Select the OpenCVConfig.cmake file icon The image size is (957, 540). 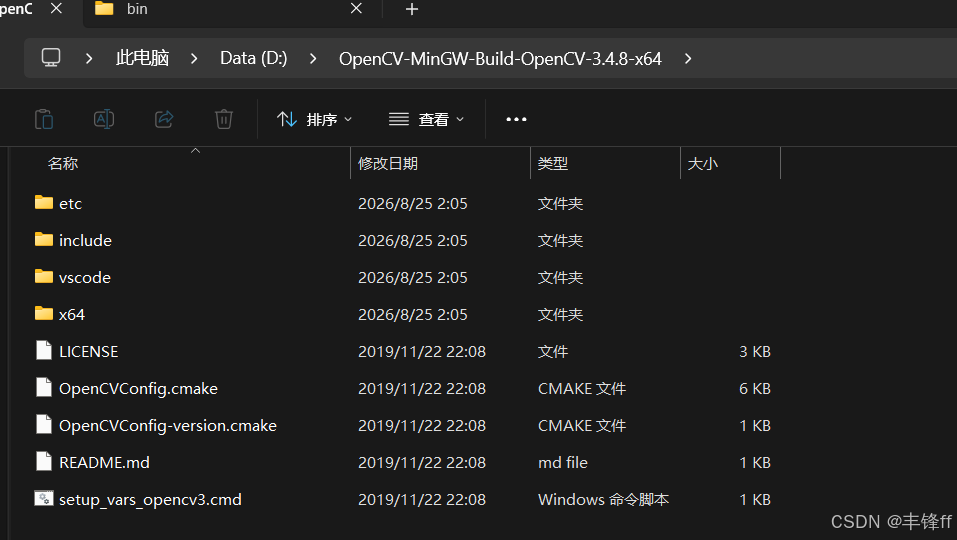(44, 387)
